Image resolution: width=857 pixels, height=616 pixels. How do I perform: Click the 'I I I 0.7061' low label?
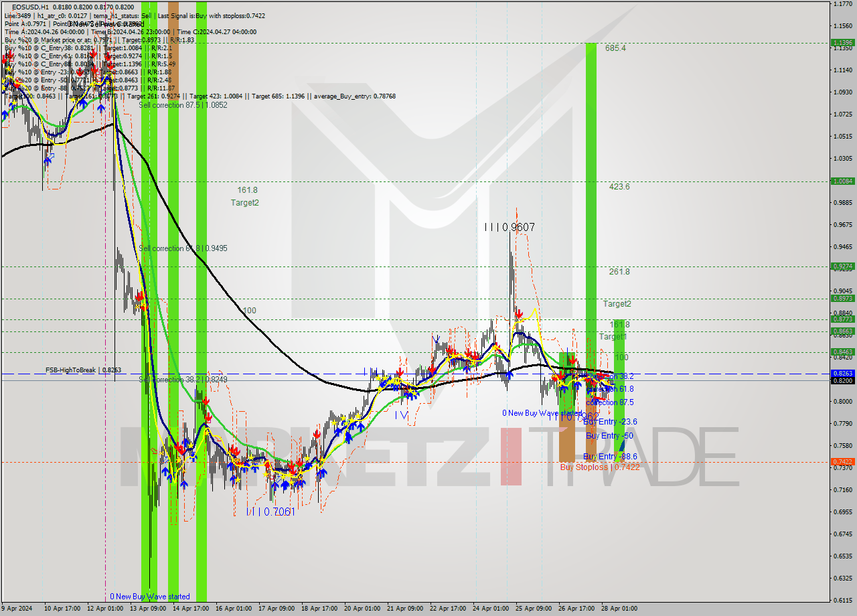click(270, 512)
